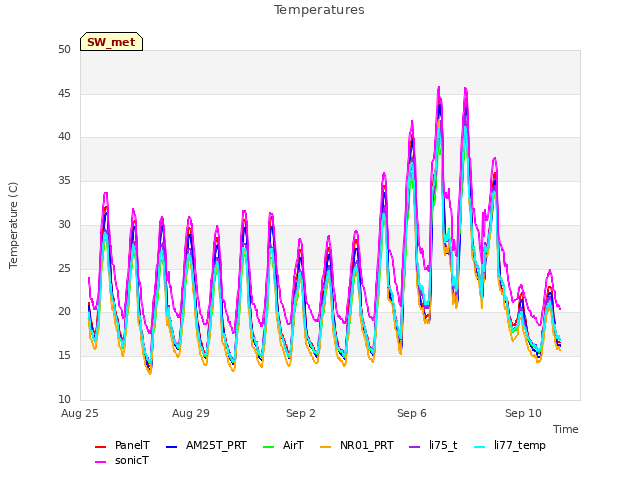
Task: Click the 45 y-axis tick label
Action: 64,93
